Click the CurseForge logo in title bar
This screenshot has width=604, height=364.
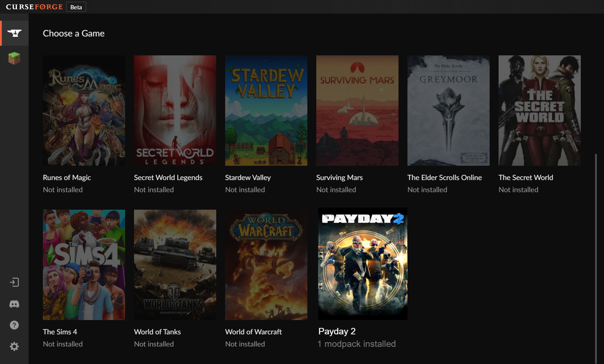coord(34,7)
